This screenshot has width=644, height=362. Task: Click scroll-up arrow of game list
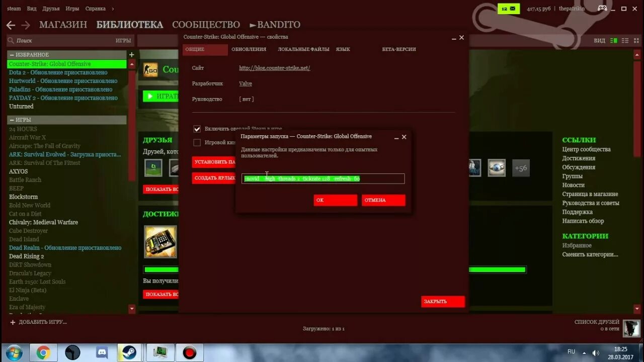coord(132,64)
